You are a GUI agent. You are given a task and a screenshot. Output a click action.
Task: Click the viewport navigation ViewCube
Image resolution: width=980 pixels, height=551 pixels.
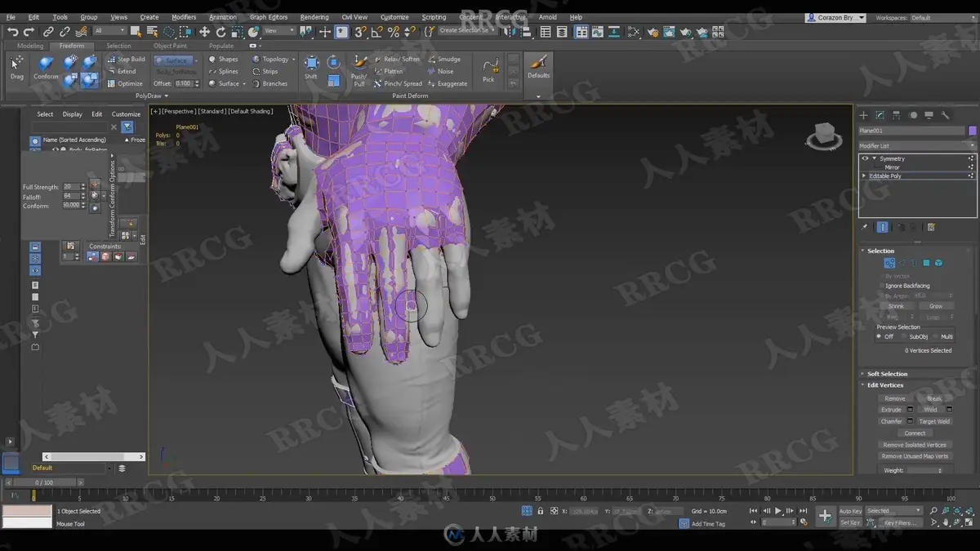pyautogui.click(x=823, y=136)
